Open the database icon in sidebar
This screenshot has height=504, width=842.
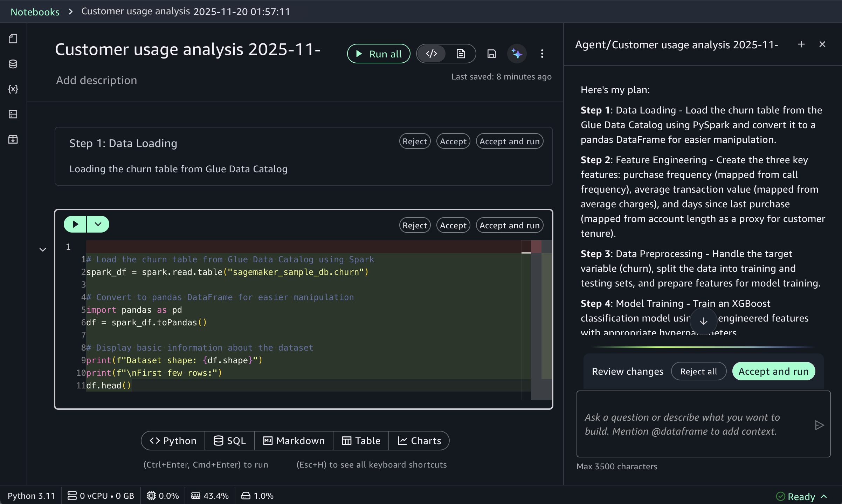pyautogui.click(x=13, y=64)
